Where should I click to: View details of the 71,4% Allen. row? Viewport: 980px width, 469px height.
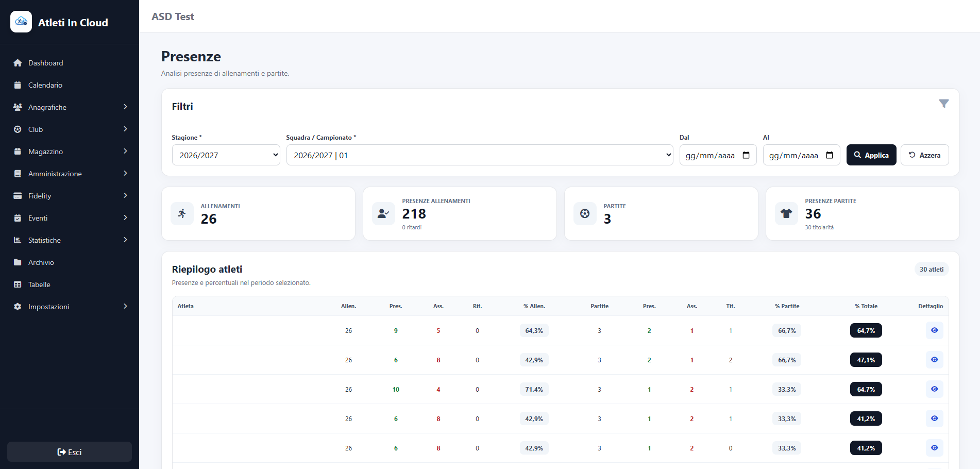934,389
